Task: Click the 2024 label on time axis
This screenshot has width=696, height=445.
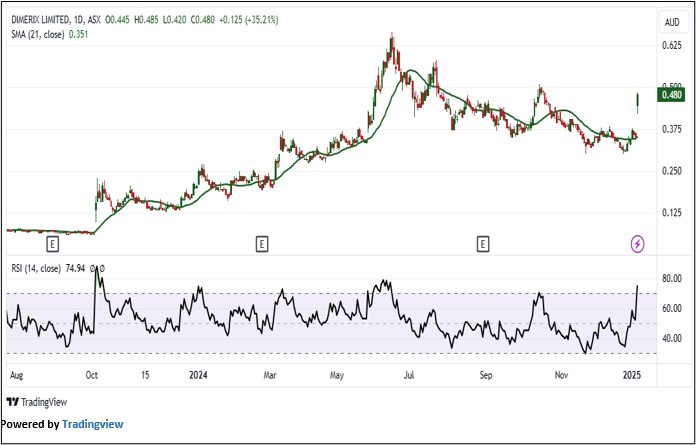Action: click(198, 375)
